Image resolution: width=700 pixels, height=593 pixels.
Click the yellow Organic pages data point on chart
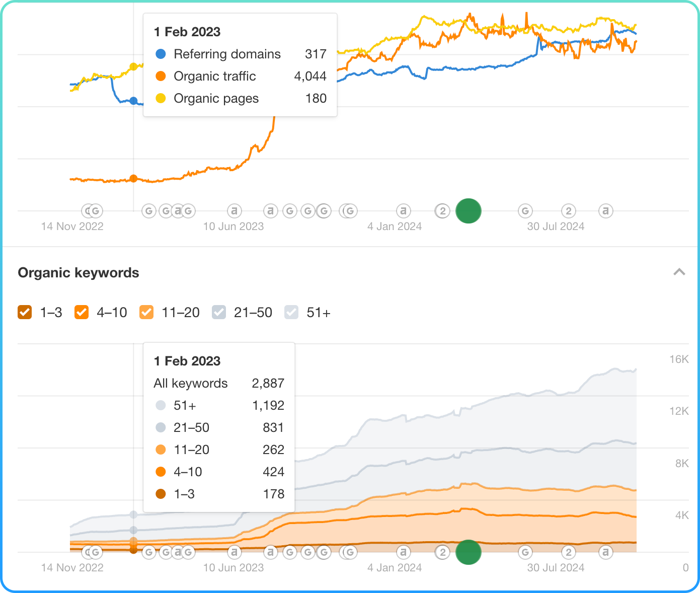[x=133, y=66]
